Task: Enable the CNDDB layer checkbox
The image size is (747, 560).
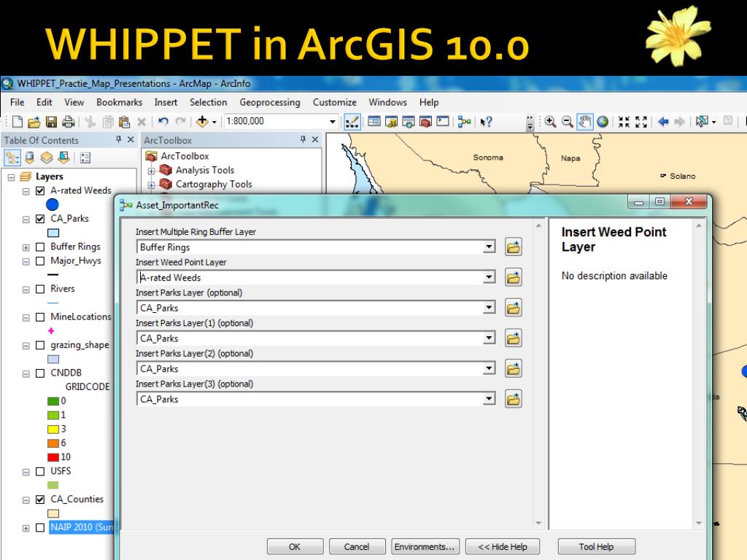Action: pos(41,373)
